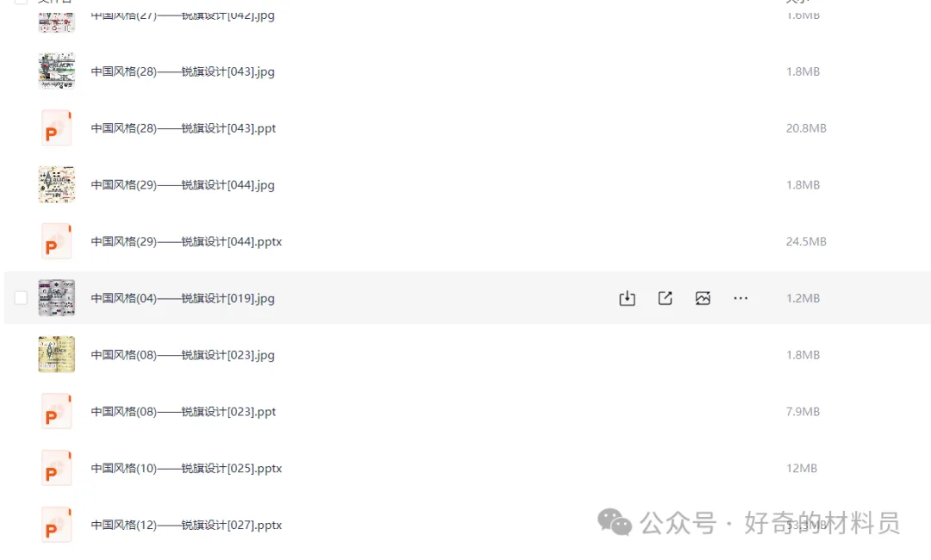Click share icon for 中国风格(04) file
The width and height of the screenshot is (931, 560).
665,298
